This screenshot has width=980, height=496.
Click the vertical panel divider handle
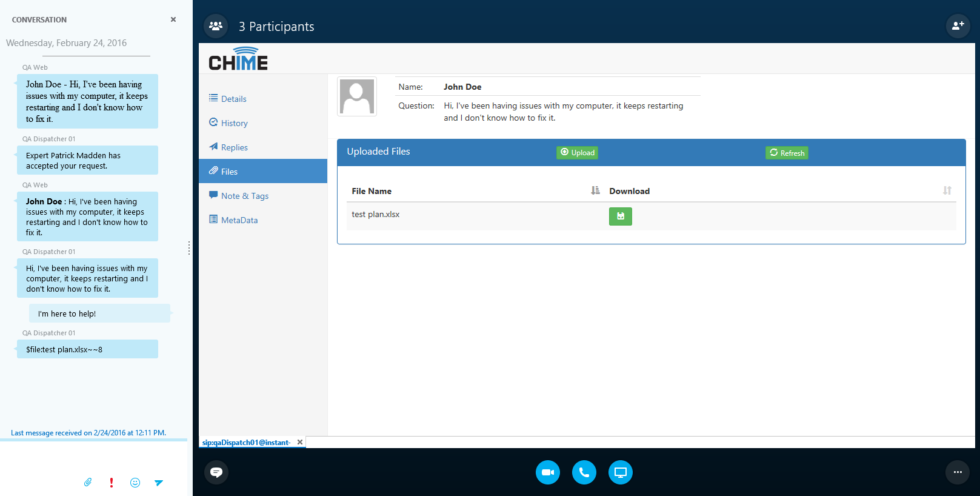click(x=189, y=247)
